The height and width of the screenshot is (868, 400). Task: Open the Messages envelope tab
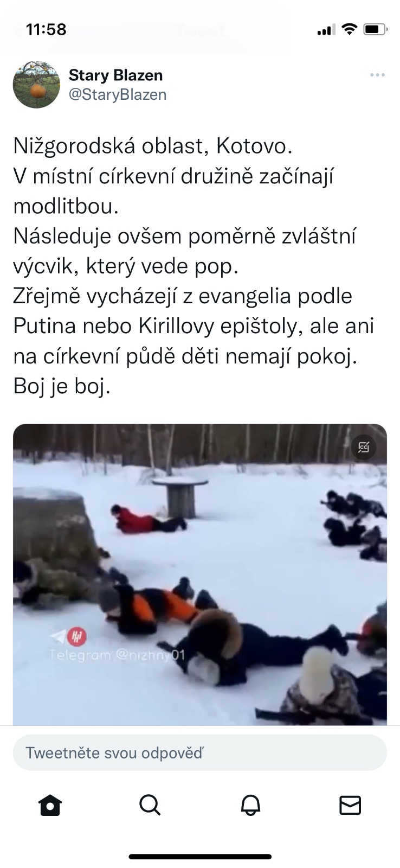coord(350,805)
